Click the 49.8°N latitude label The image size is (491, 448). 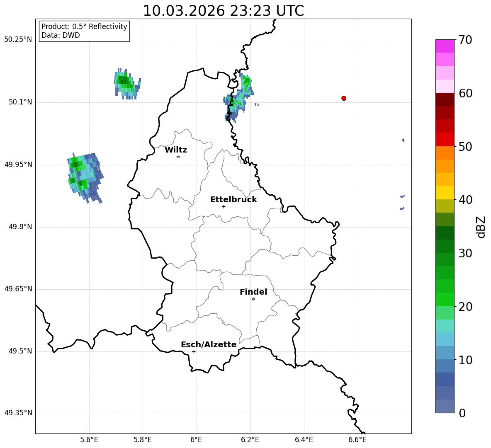[20, 227]
